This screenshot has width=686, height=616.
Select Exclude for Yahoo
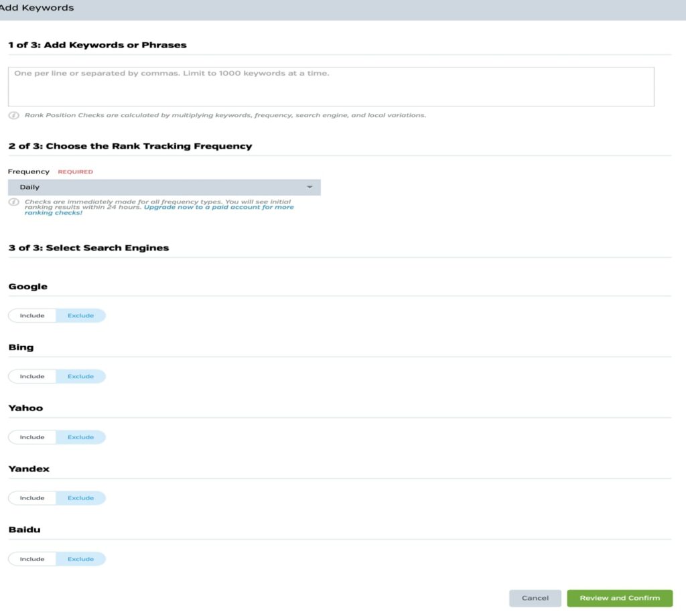80,437
